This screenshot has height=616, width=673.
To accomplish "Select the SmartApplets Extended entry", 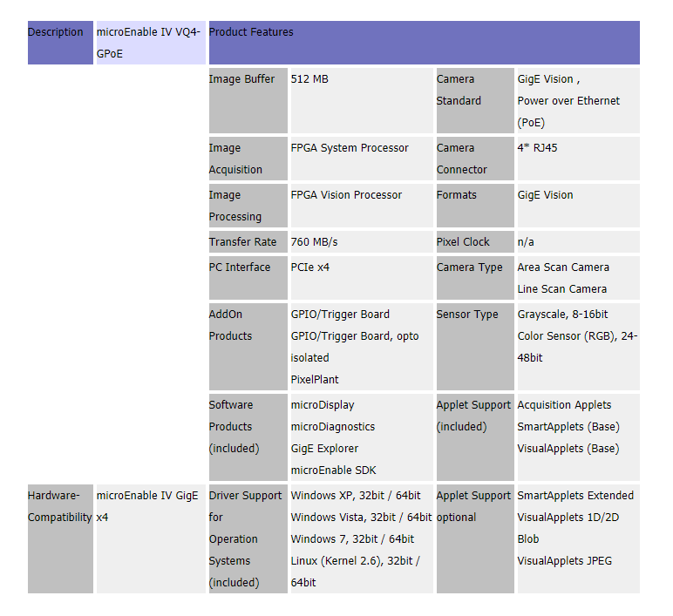I will point(575,496).
